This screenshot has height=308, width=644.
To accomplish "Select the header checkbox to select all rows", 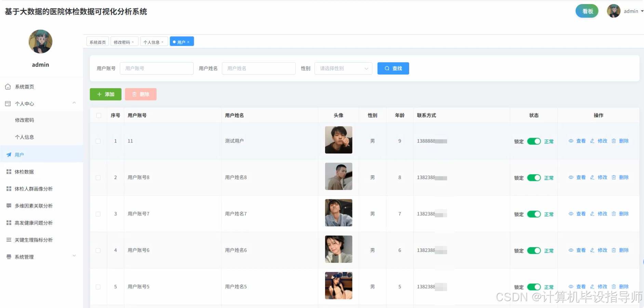I will click(98, 115).
